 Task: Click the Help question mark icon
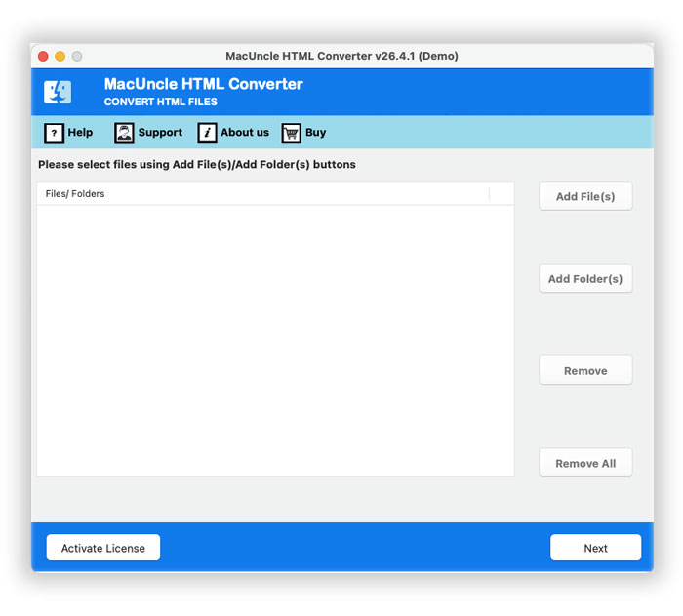[x=54, y=133]
